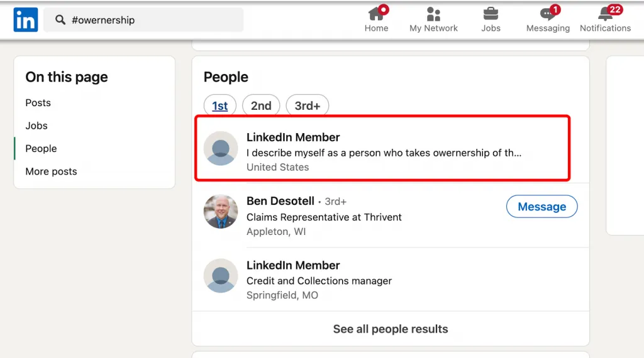The image size is (644, 358).
Task: Toggle the 2nd connections filter
Action: 261,106
